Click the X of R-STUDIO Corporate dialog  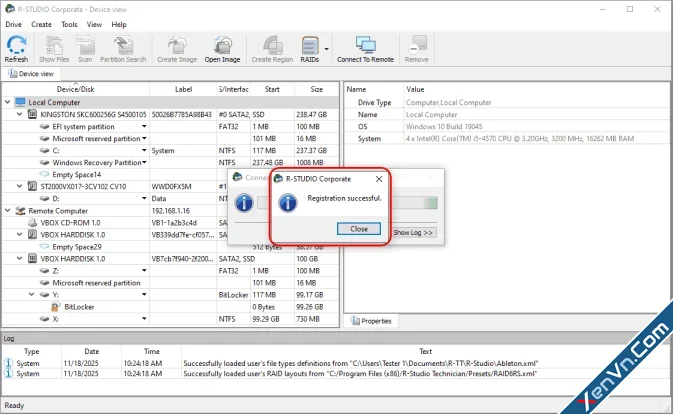[379, 179]
